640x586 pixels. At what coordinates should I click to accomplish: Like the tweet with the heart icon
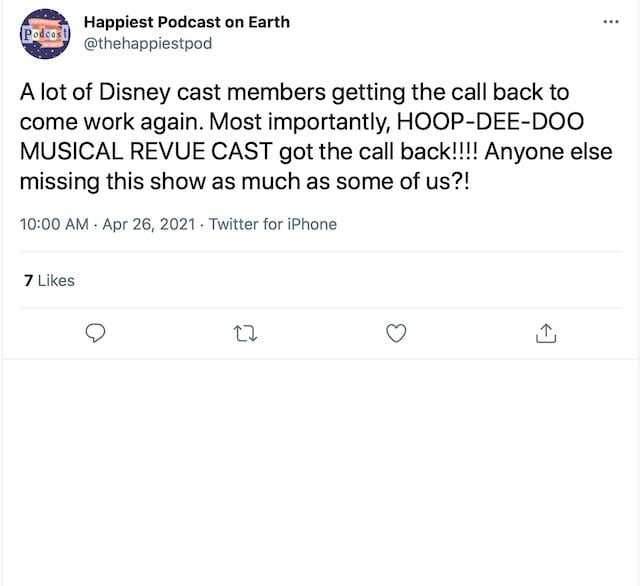coord(396,333)
